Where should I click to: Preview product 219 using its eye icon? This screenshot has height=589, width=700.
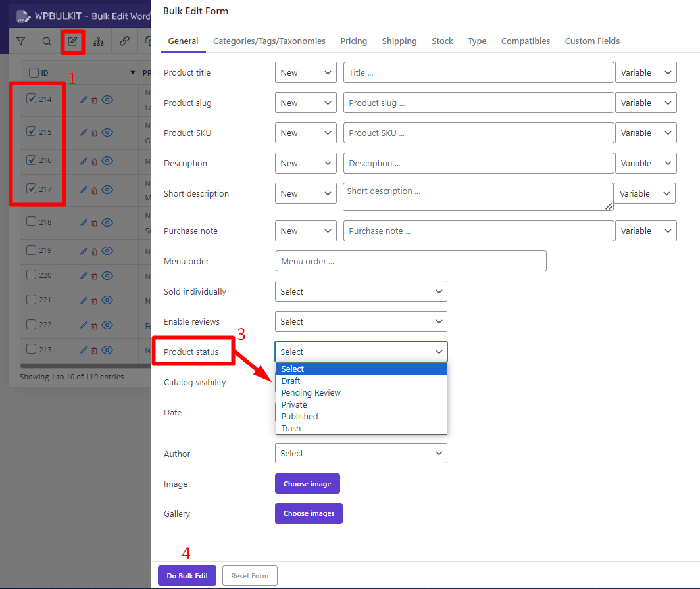(107, 251)
